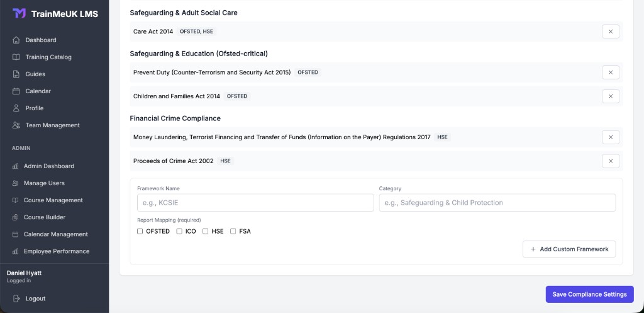644x313 pixels.
Task: Click Safeguarding & Education (Ofsted-critical) heading
Action: point(199,54)
